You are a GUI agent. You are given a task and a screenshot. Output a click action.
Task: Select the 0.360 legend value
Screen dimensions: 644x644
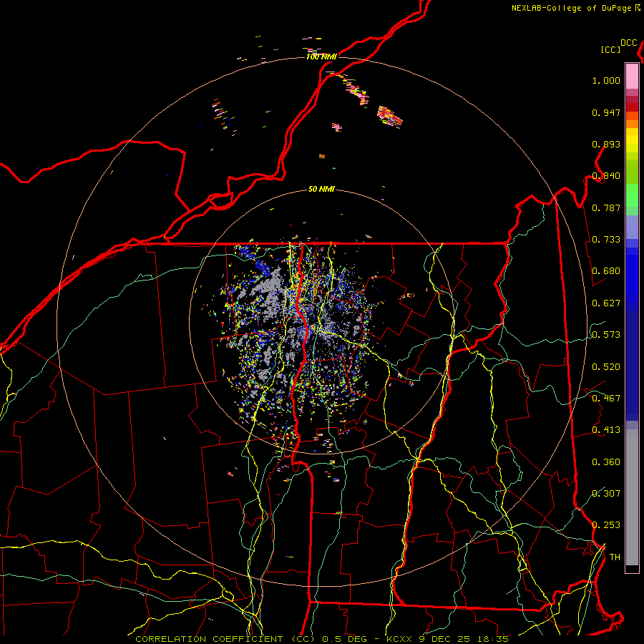[x=606, y=462]
